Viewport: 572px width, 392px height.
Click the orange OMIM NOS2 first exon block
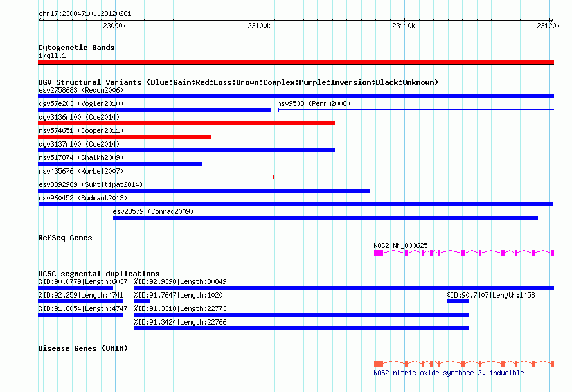379,364
